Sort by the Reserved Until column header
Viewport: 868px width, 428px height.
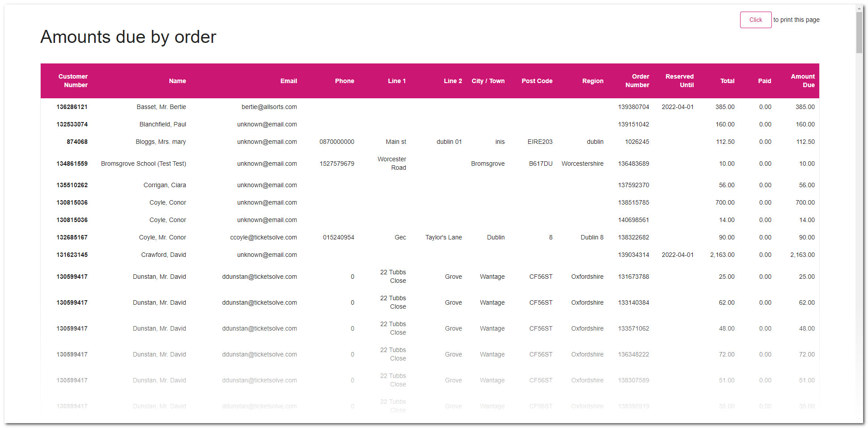tap(680, 81)
